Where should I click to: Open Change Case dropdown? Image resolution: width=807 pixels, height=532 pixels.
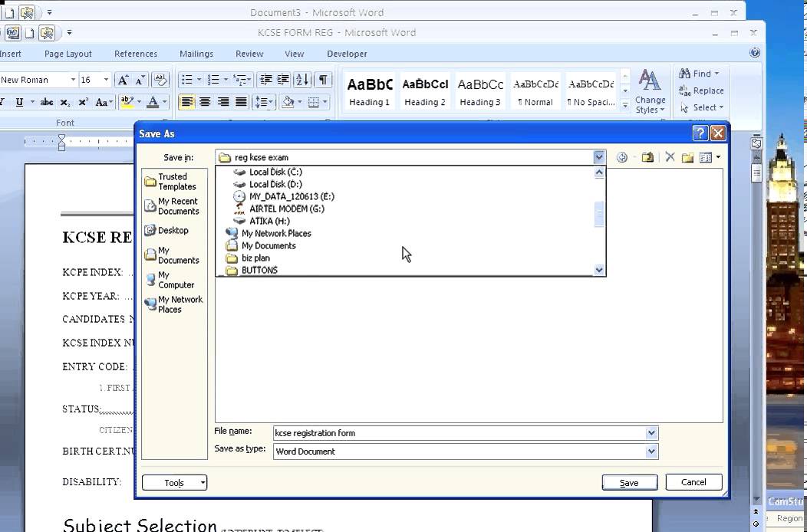pos(104,102)
